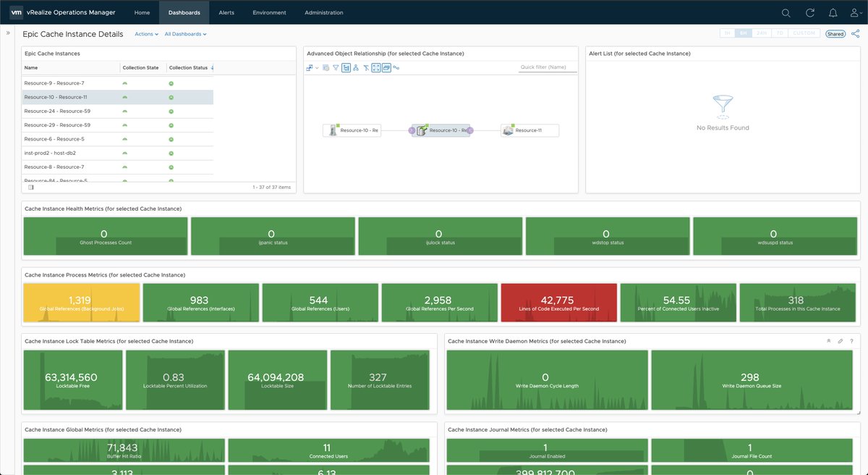Switch to the Environment tab
This screenshot has height=475, width=868.
(x=270, y=12)
